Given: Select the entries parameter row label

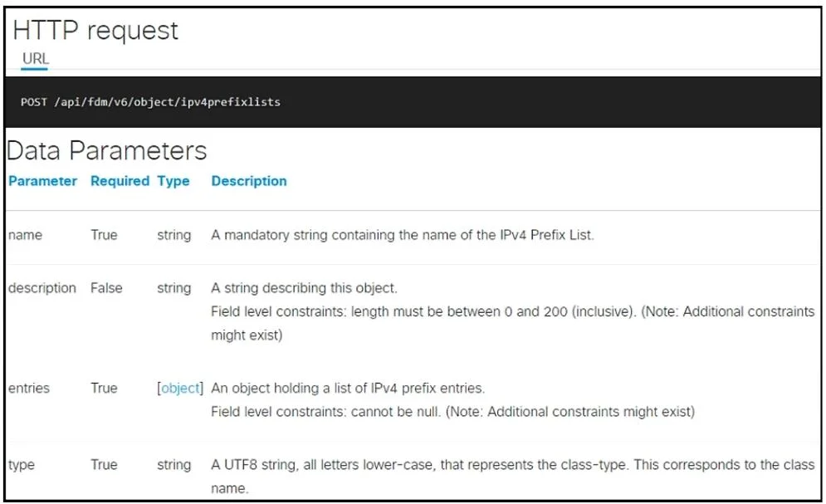Looking at the screenshot, I should [29, 388].
